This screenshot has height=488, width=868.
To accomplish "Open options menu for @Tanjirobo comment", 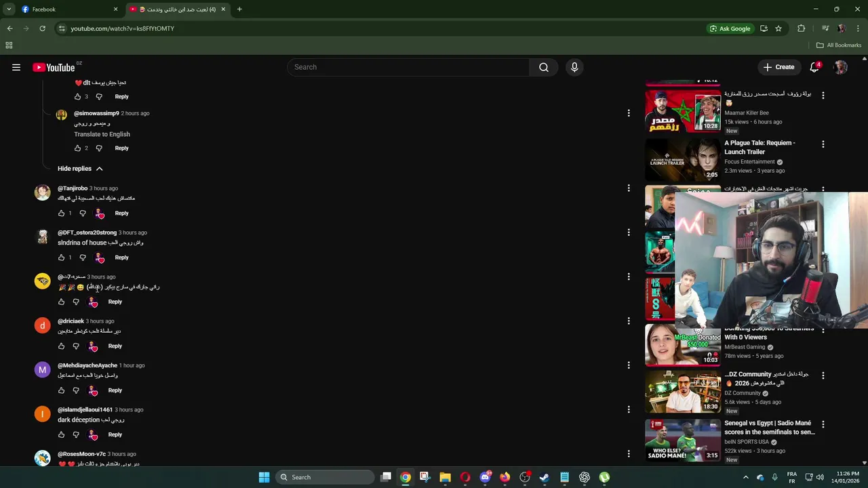I will [629, 188].
